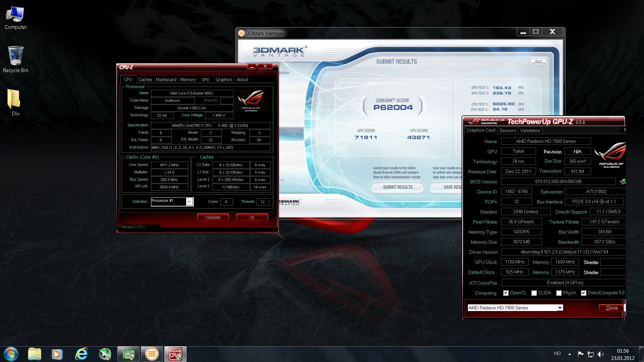
Task: Click the CPU name field Intel Core i7 Extreme 980X
Action: pos(192,93)
